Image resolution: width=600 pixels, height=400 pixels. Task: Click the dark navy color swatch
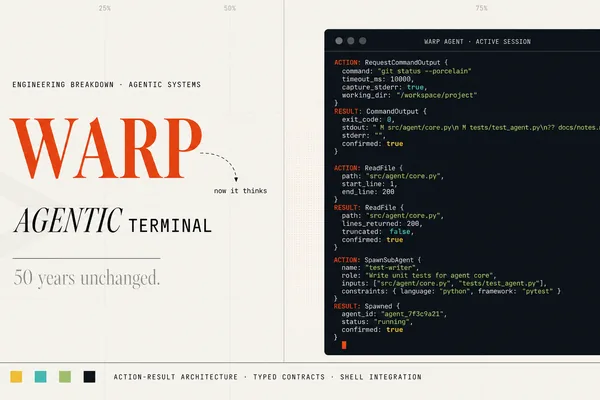90,377
